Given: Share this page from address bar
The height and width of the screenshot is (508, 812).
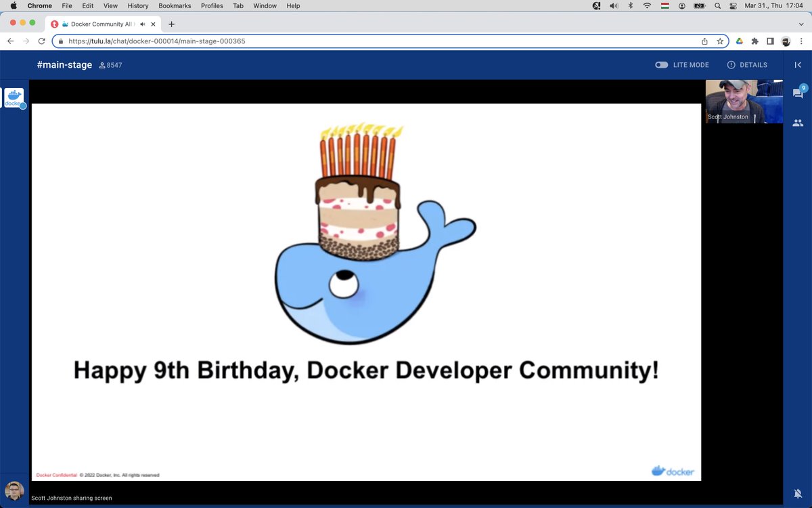Looking at the screenshot, I should [x=704, y=41].
